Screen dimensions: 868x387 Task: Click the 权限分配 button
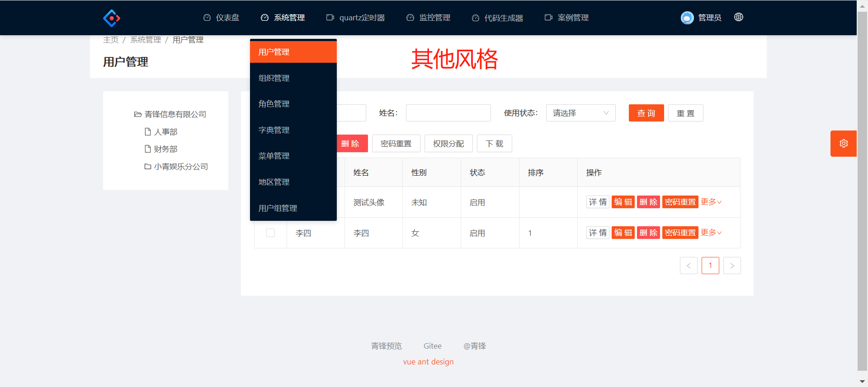448,144
